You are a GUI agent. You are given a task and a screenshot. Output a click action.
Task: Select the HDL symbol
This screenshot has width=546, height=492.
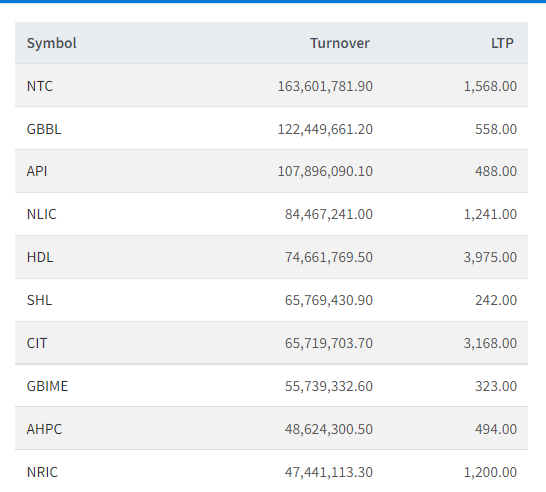[40, 257]
